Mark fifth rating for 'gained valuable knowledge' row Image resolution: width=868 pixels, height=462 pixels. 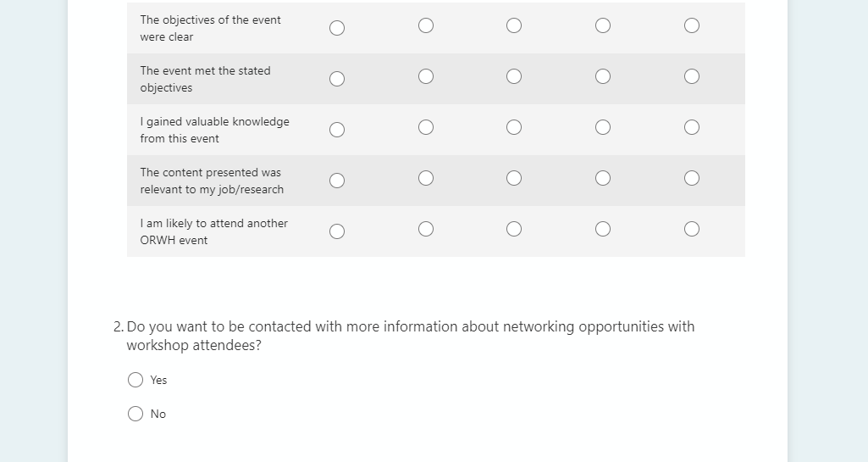point(692,127)
